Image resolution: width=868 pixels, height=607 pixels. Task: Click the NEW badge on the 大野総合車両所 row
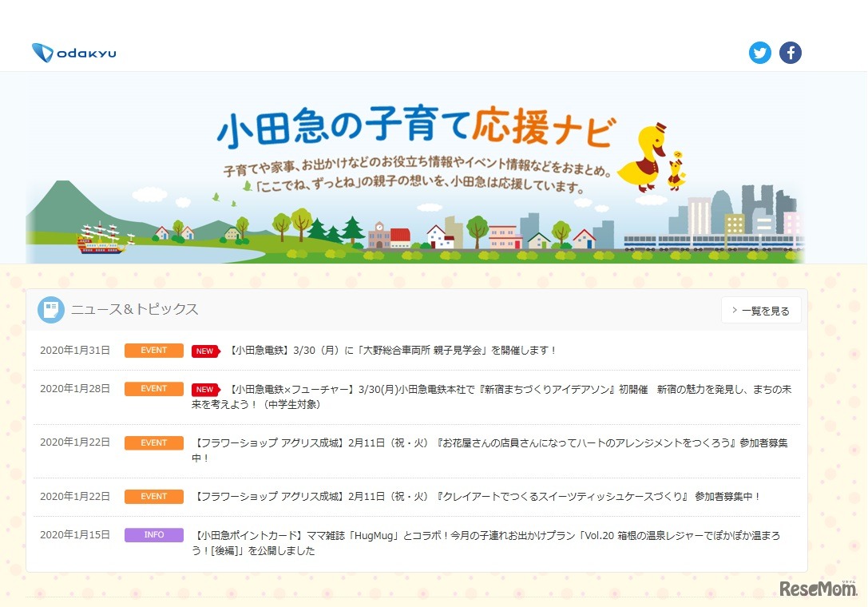[x=206, y=351]
